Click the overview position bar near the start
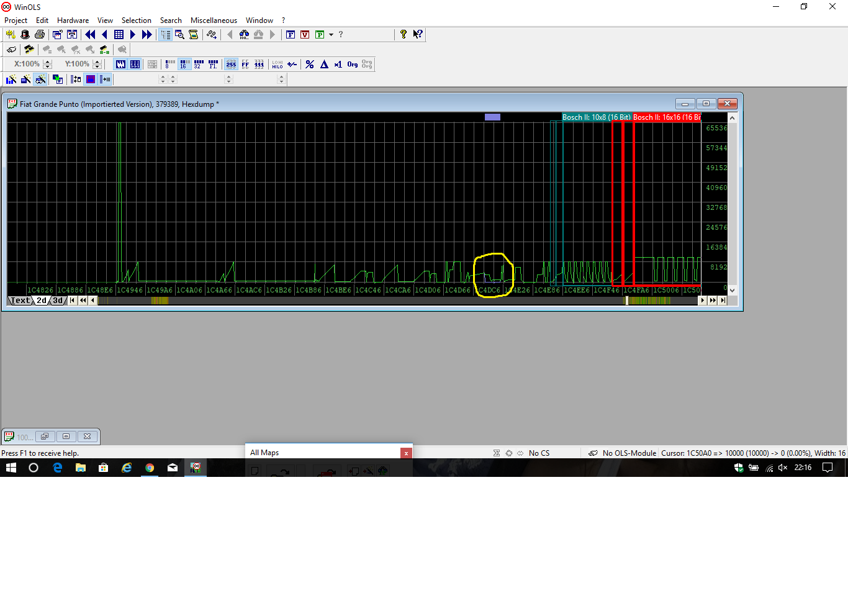Image resolution: width=848 pixels, height=616 pixels. (160, 301)
